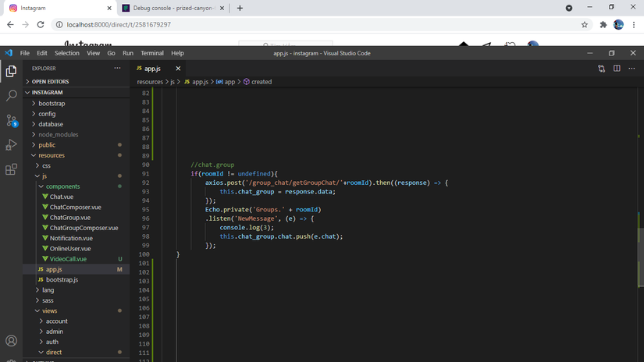Close the app.js editor tab
644x362 pixels.
pyautogui.click(x=177, y=69)
